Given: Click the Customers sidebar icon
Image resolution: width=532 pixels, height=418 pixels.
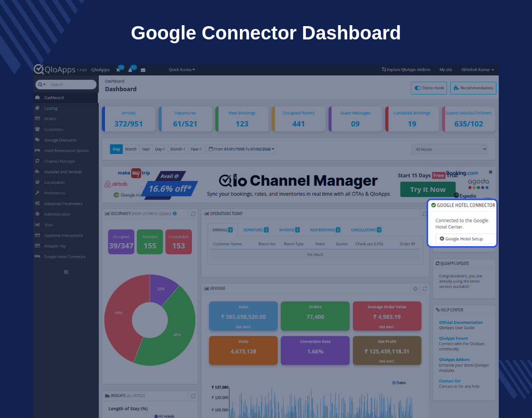Looking at the screenshot, I should [38, 129].
